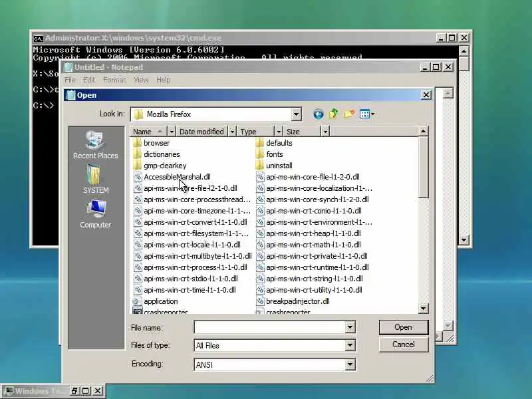Expand the File name dropdown arrow

click(x=350, y=327)
